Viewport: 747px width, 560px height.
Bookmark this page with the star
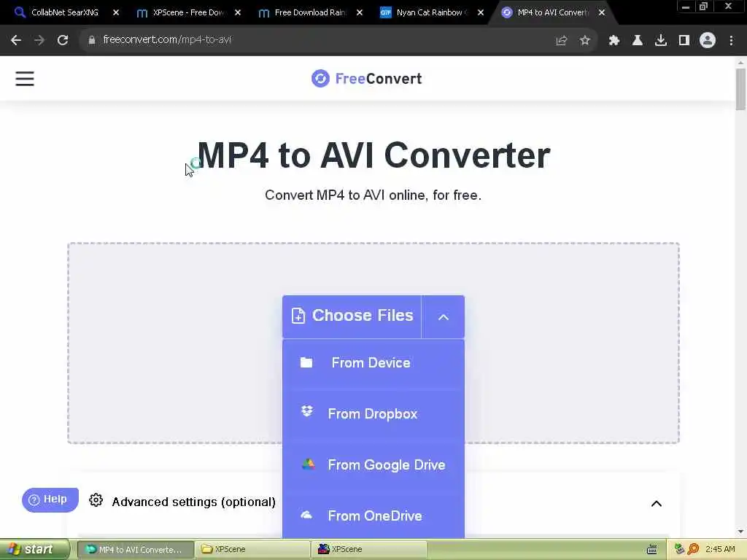585,41
